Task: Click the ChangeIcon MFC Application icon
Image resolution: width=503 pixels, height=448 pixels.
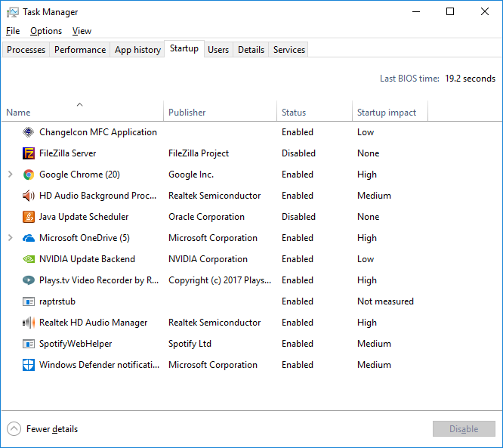Action: pos(28,132)
